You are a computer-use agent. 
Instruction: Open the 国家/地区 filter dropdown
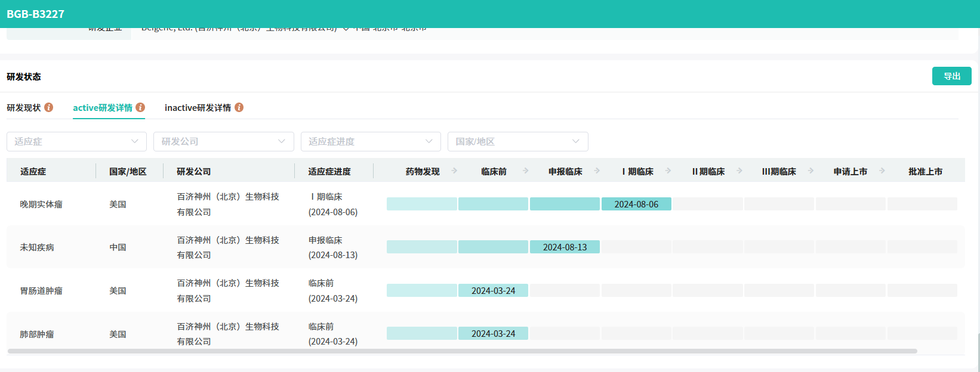click(x=517, y=141)
